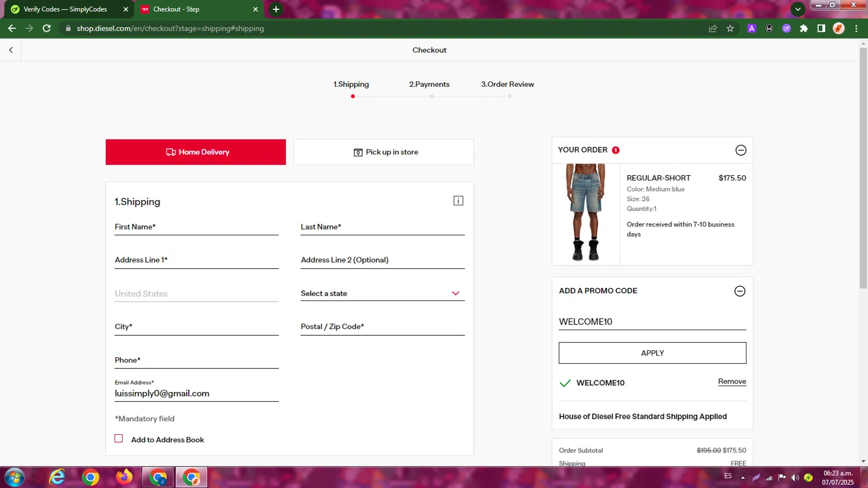Click the green checkmark beside WELCOME10
This screenshot has height=488, width=868.
click(565, 383)
